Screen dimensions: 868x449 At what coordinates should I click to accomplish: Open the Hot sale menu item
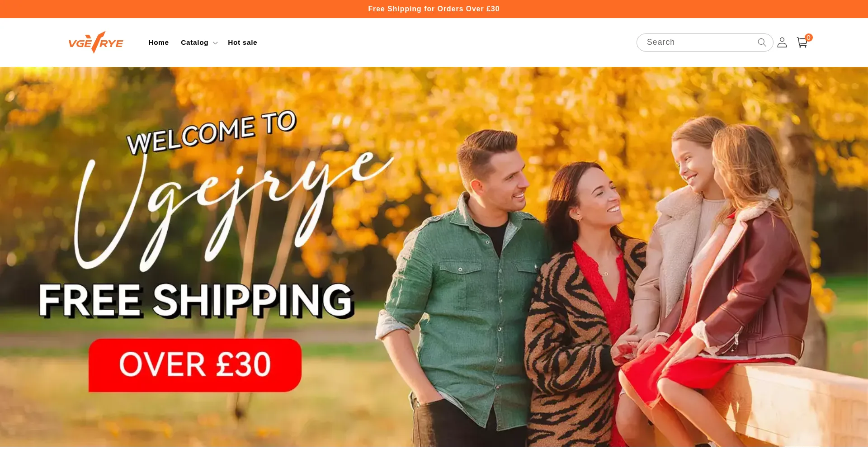[242, 43]
